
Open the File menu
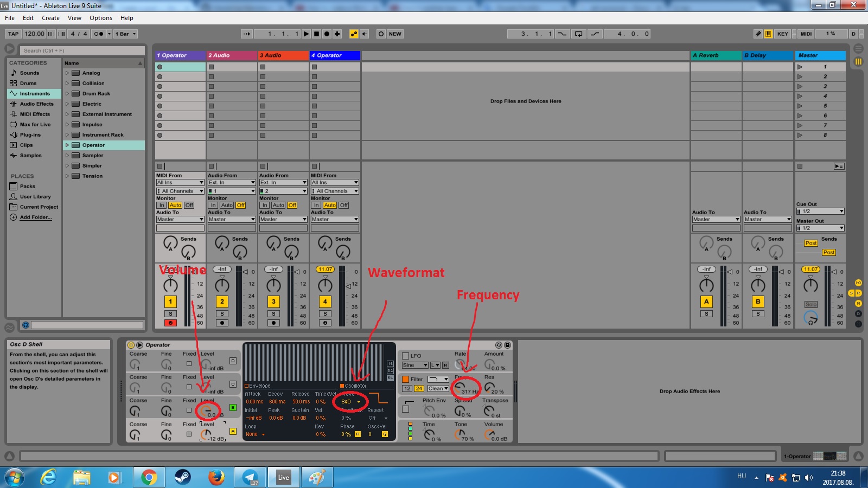click(10, 18)
